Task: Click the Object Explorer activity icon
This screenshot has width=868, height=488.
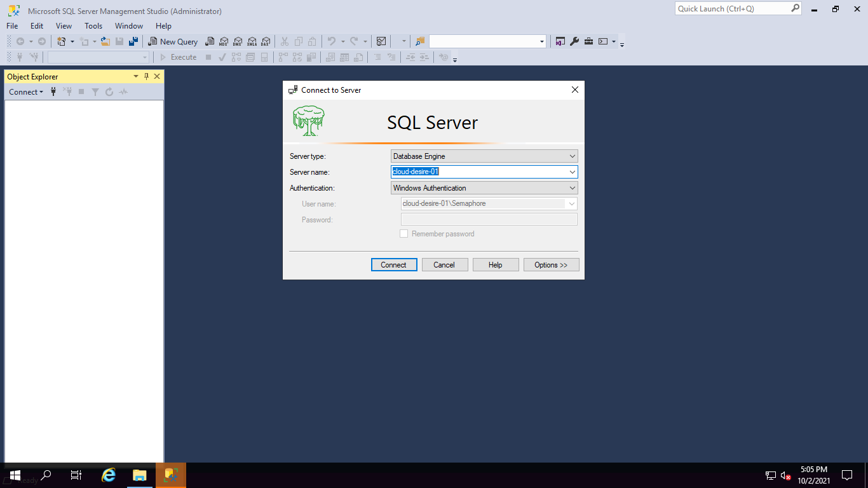Action: 123,92
